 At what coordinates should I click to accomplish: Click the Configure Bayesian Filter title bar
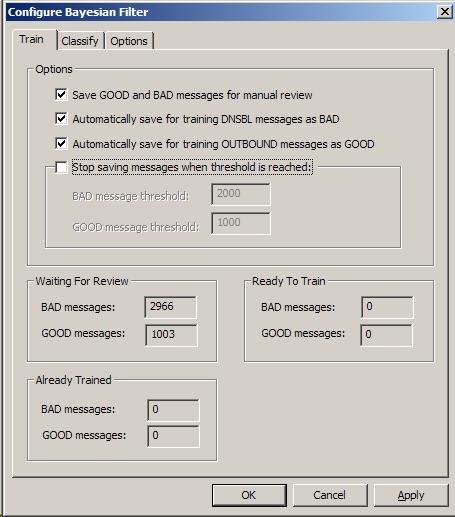[220, 12]
